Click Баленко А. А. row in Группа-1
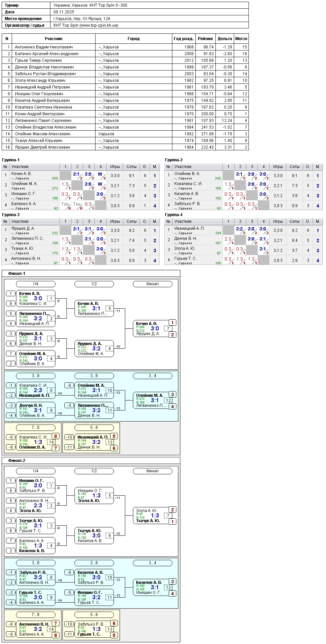Image resolution: width=326 pixels, height=644 pixels. pos(80,205)
